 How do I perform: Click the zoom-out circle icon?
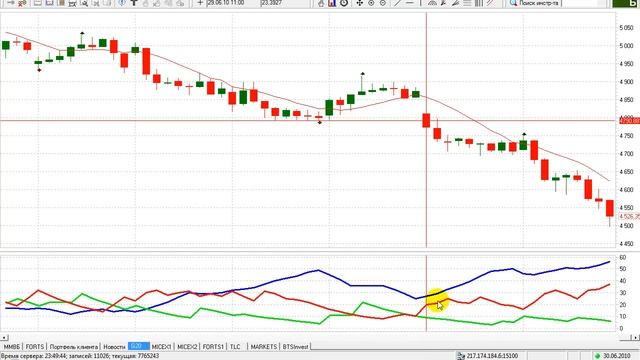click(x=382, y=3)
